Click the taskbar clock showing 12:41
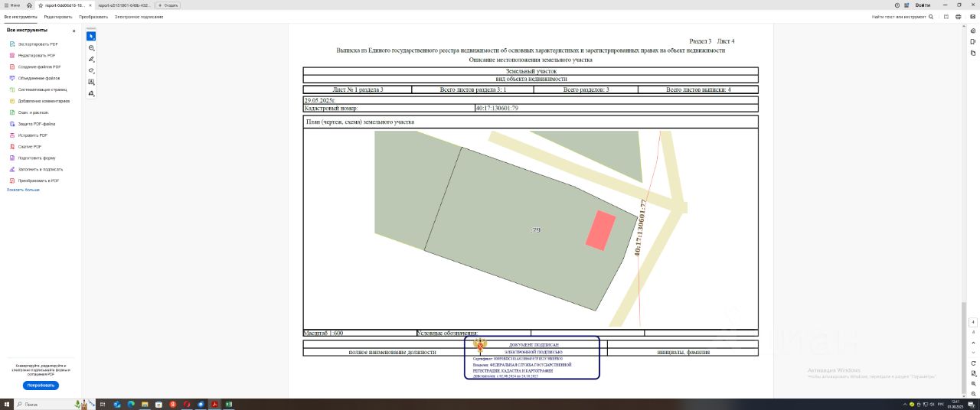The width and height of the screenshot is (980, 410). click(x=955, y=404)
